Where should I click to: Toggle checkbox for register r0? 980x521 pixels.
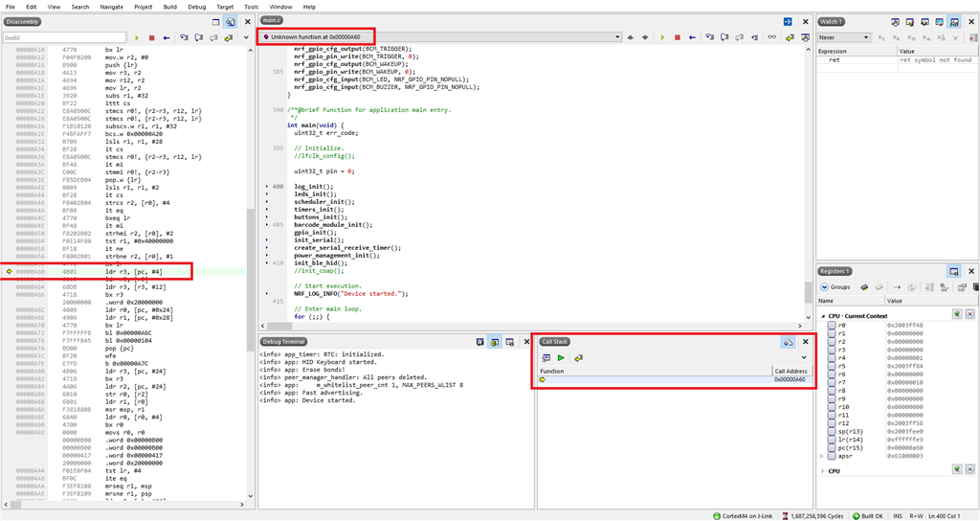(832, 326)
